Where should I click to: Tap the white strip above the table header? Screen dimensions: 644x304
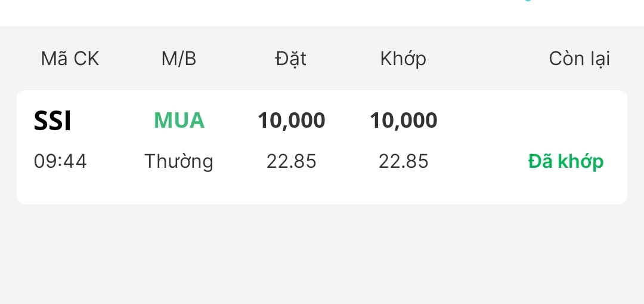coord(239,12)
